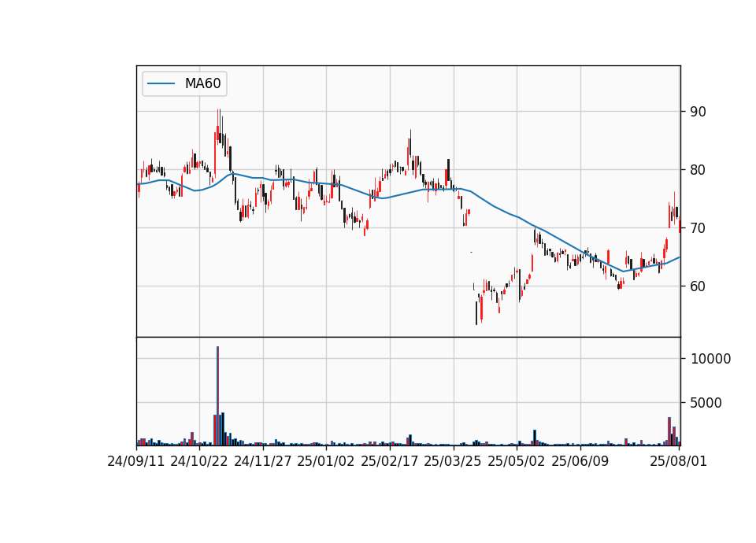Click the lowest candlestick below 55
756x543 pixels.
(x=476, y=313)
